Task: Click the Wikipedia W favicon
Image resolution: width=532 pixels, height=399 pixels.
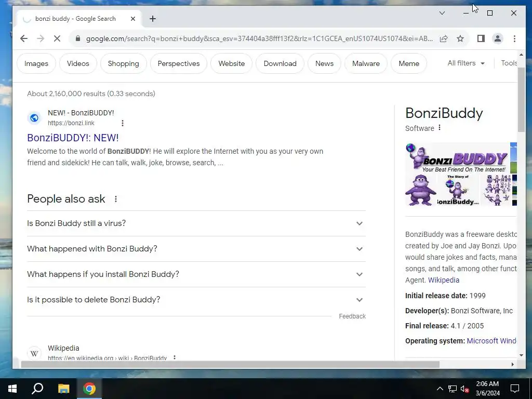Action: 34,353
